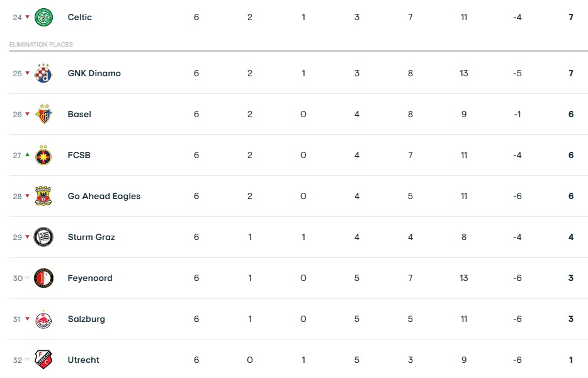Open the Celtic team link
This screenshot has height=378, width=588.
(80, 17)
